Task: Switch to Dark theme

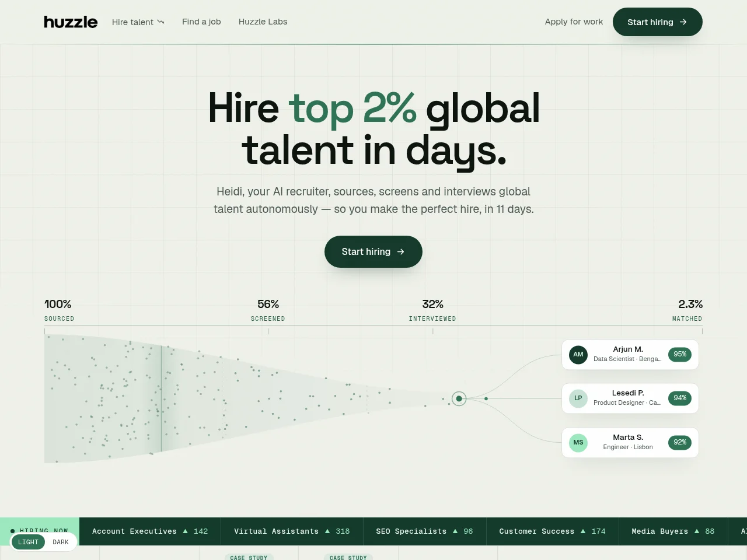Action: (61, 542)
